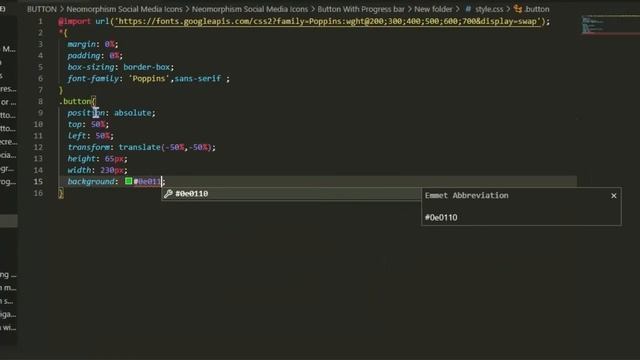Open the BUTTON breadcrumb folder

coord(42,9)
